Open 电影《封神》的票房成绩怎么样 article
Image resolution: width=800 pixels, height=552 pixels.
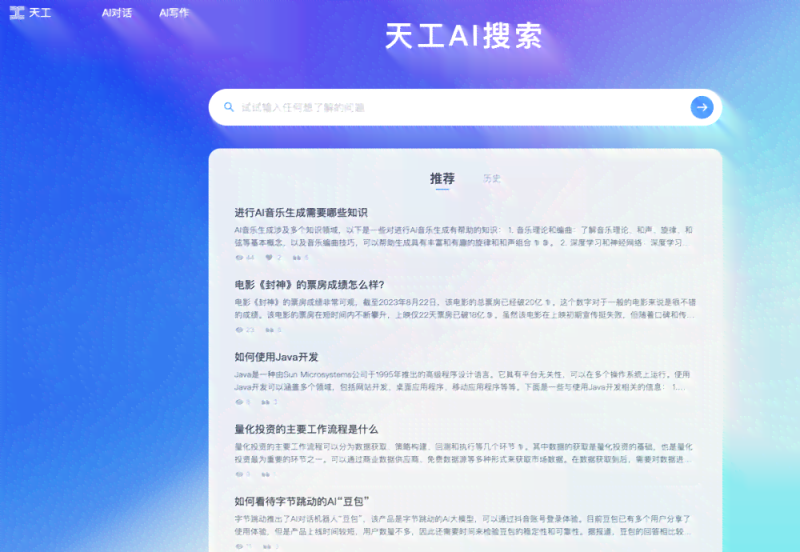[309, 284]
